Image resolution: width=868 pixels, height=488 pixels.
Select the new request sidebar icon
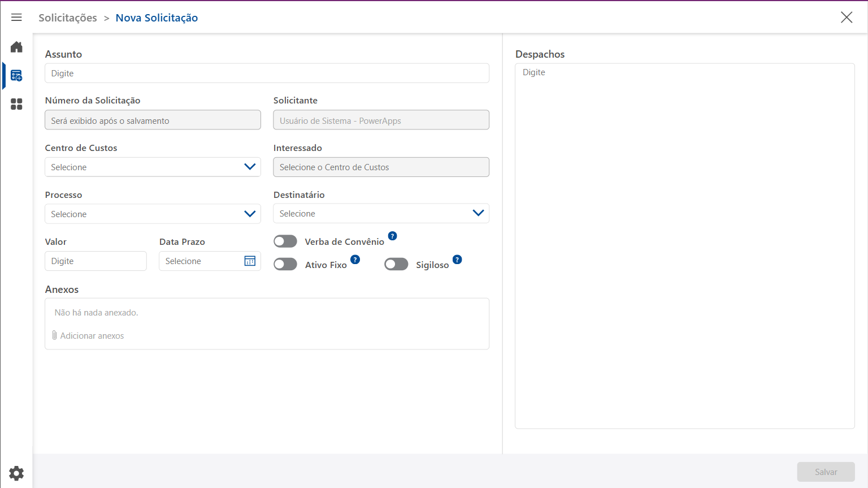pos(16,76)
